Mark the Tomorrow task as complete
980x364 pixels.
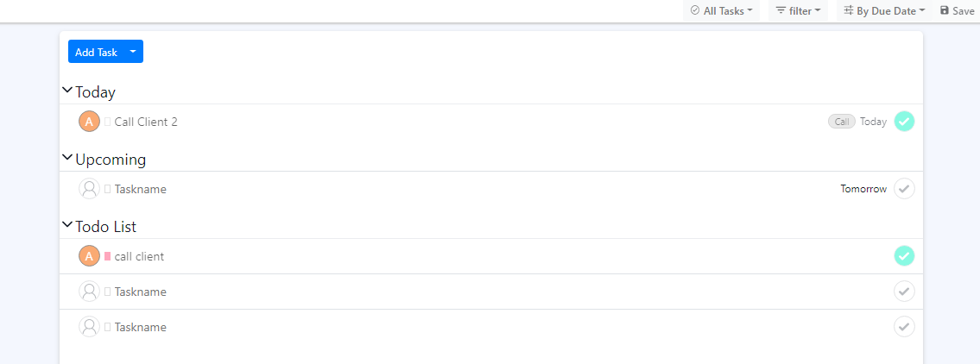pyautogui.click(x=904, y=189)
